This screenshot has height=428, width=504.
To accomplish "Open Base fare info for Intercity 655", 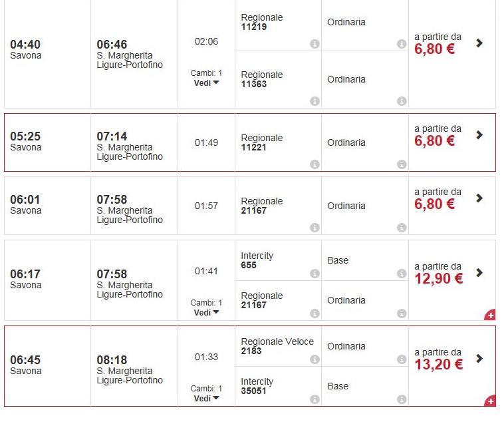I will click(402, 274).
